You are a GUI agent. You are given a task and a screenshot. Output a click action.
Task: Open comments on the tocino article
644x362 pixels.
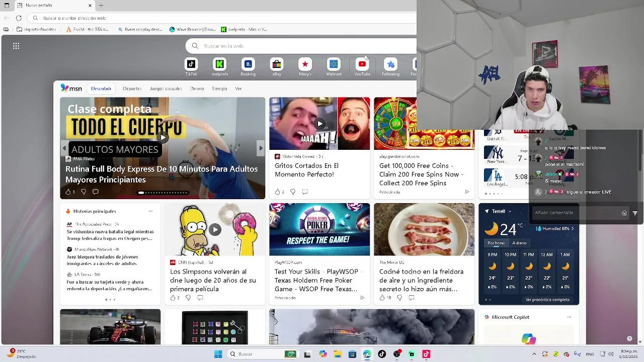411,298
